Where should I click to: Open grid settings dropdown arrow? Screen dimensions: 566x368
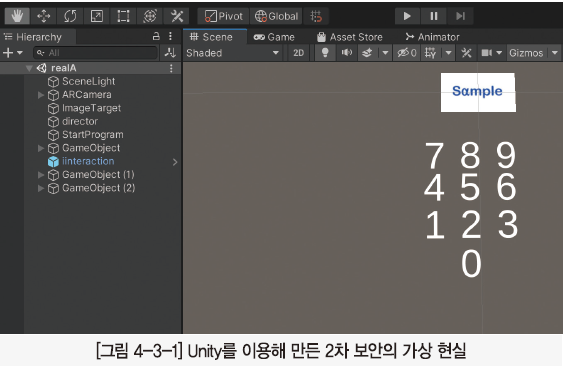[448, 53]
